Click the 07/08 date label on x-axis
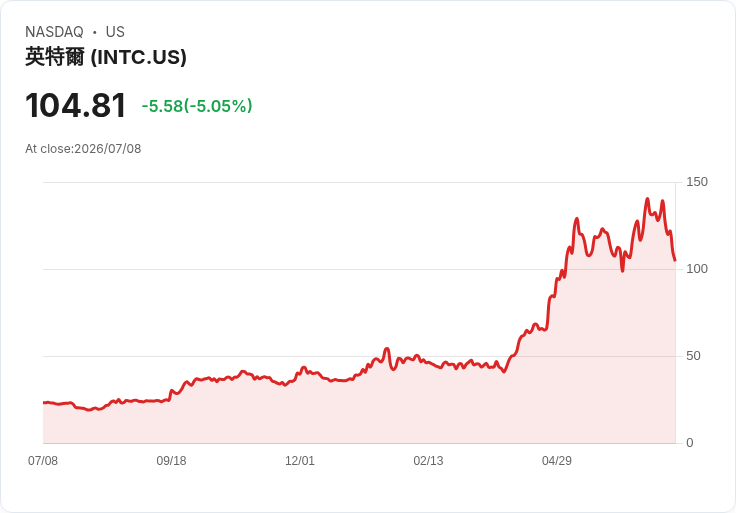The height and width of the screenshot is (513, 736). pos(43,460)
